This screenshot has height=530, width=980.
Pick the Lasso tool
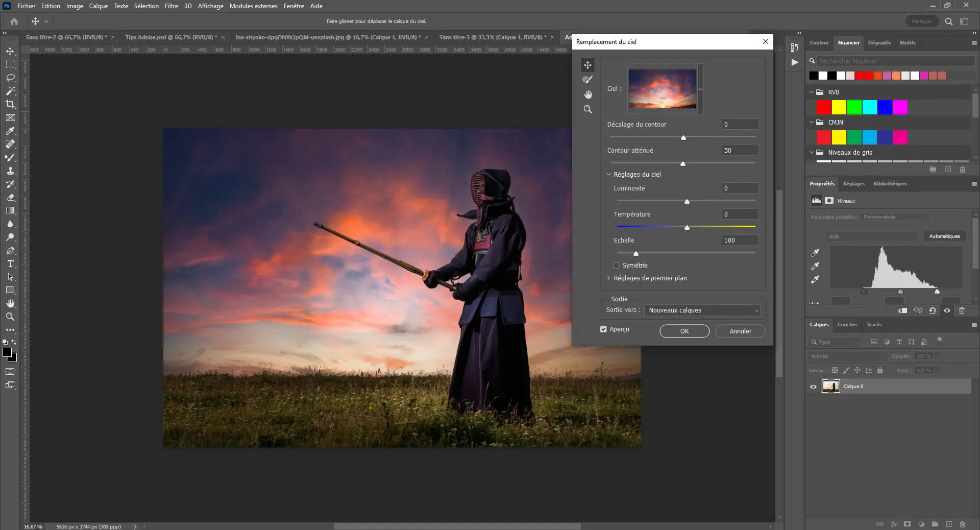pyautogui.click(x=10, y=78)
